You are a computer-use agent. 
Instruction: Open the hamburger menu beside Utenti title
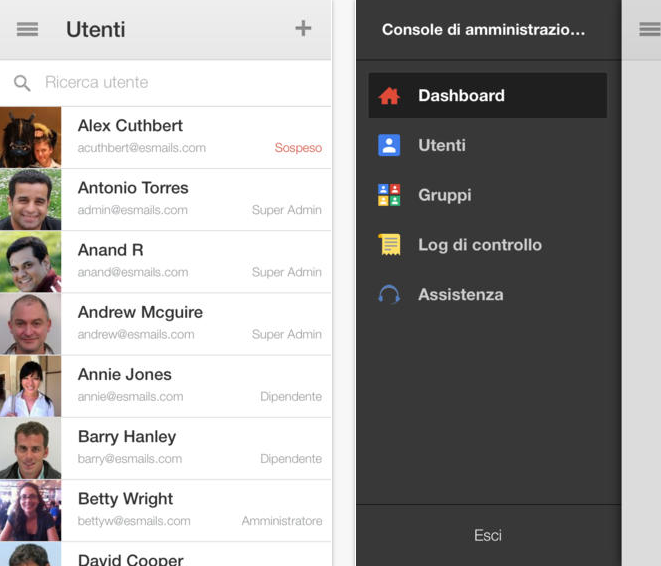[27, 29]
